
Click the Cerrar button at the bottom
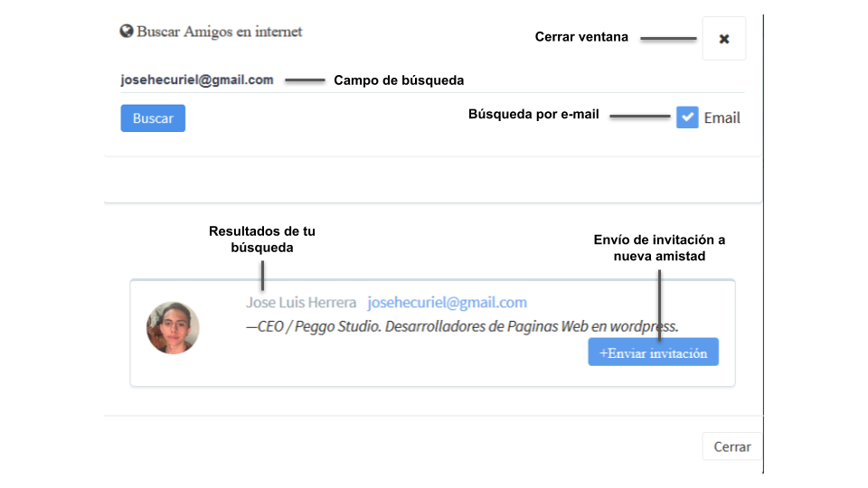coord(731,446)
